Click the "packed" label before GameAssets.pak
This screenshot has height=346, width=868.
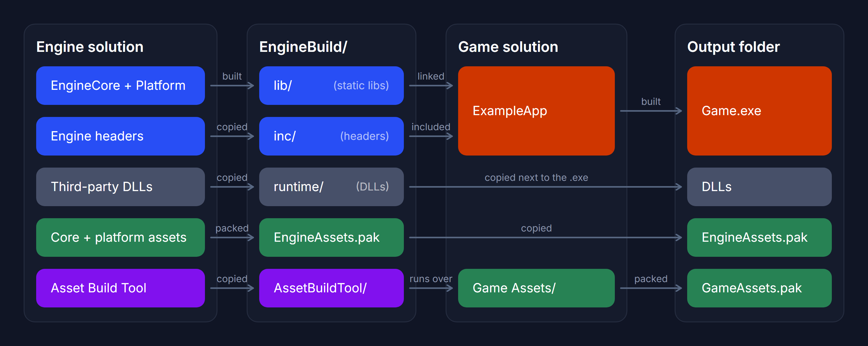651,278
